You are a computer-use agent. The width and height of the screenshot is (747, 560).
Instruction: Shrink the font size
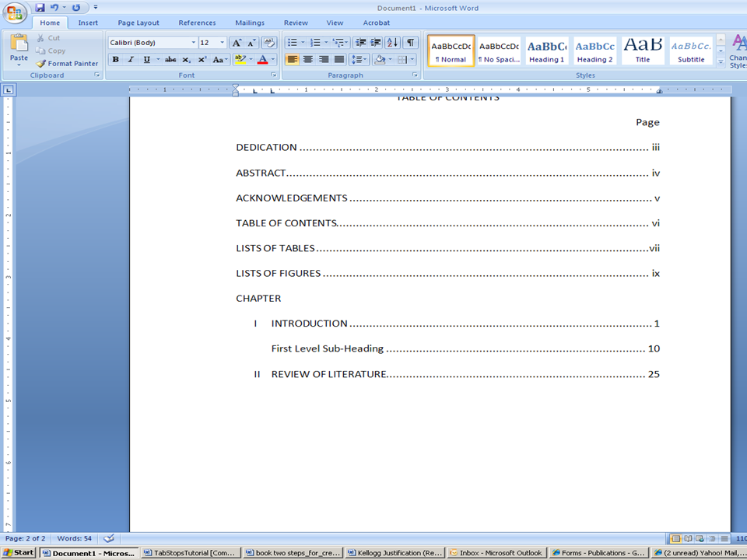(x=251, y=43)
